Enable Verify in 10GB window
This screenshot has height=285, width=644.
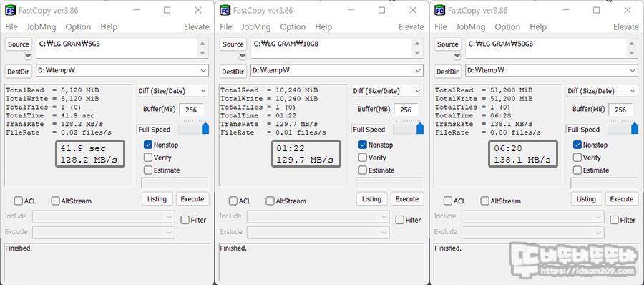coord(363,158)
